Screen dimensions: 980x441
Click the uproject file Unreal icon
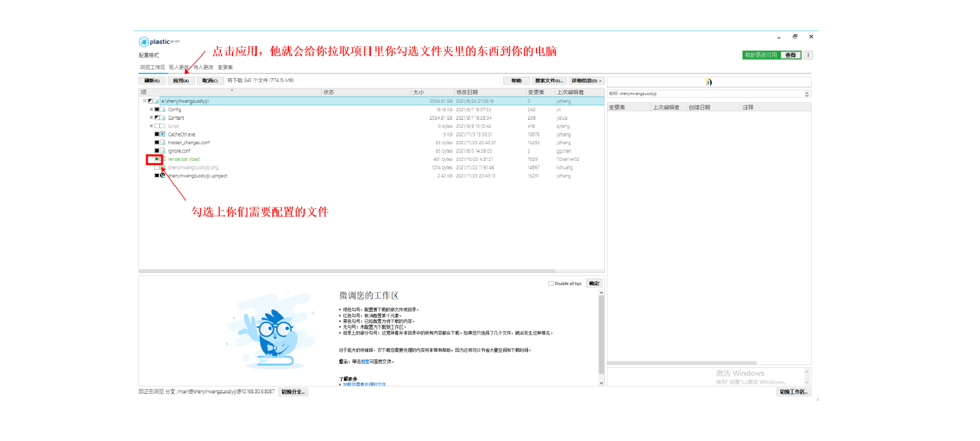click(163, 176)
